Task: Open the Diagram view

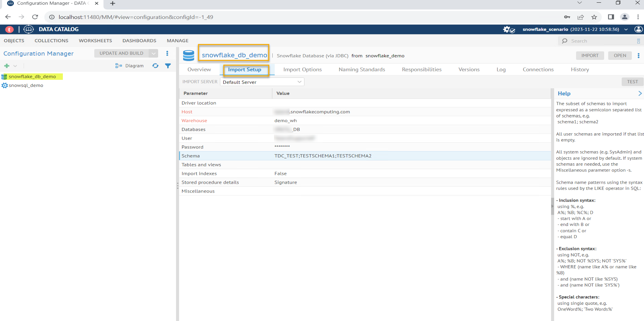Action: pos(129,66)
